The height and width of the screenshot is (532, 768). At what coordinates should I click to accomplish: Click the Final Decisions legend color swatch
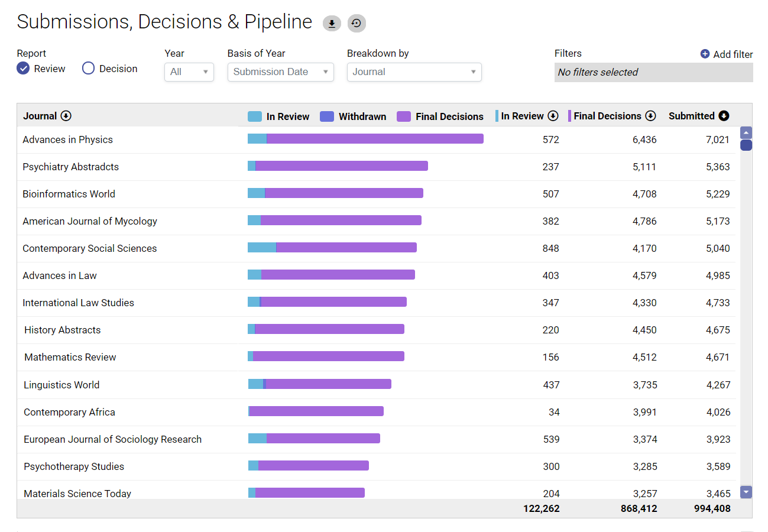pyautogui.click(x=403, y=116)
